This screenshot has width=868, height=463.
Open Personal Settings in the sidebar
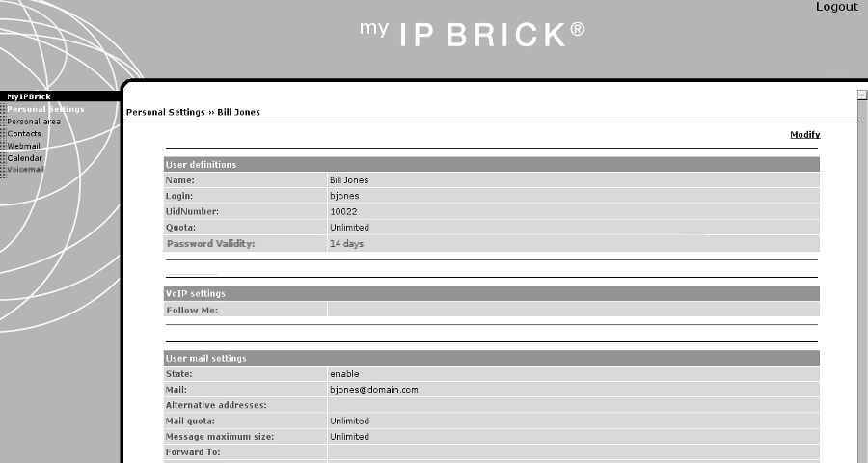(x=45, y=109)
